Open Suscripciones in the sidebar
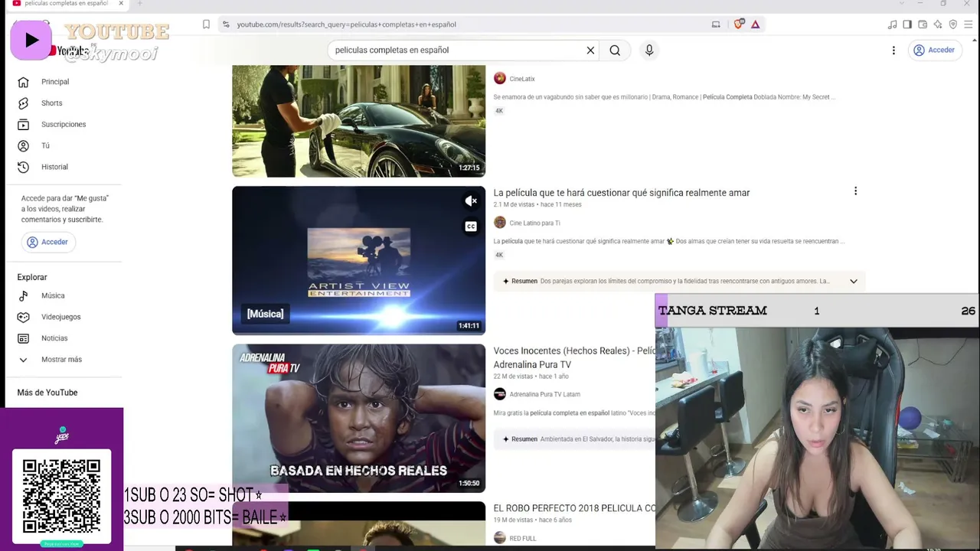Screen dimensions: 980x551 [x=64, y=125]
